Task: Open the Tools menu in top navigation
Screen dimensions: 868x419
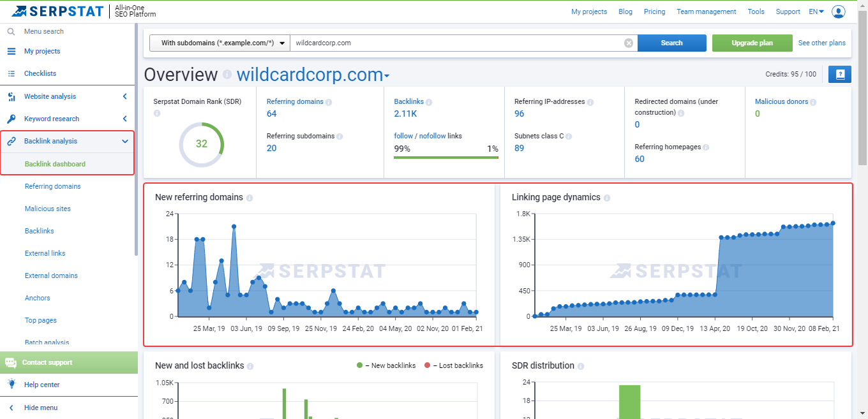Action: click(x=756, y=11)
